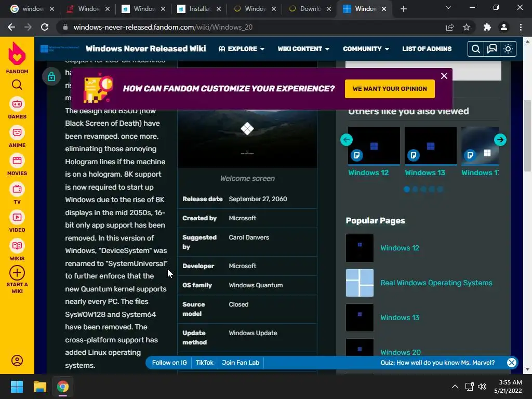Open Windows 13 carousel thumbnail
The height and width of the screenshot is (399, 532).
click(x=431, y=145)
